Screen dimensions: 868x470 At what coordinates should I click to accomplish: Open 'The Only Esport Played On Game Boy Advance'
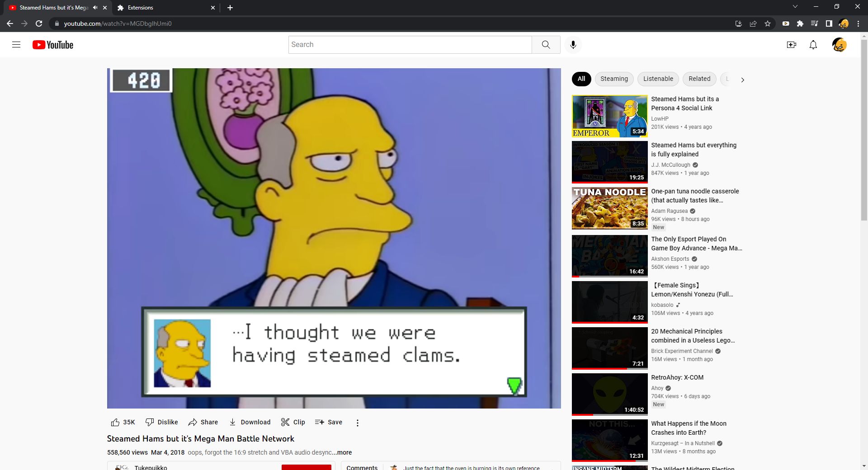tap(697, 244)
